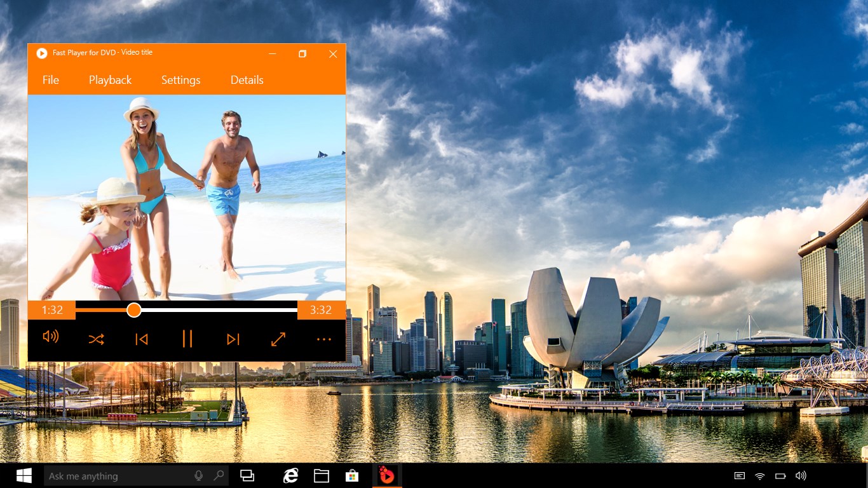This screenshot has height=488, width=868.
Task: Open the Details menu
Action: pos(247,79)
